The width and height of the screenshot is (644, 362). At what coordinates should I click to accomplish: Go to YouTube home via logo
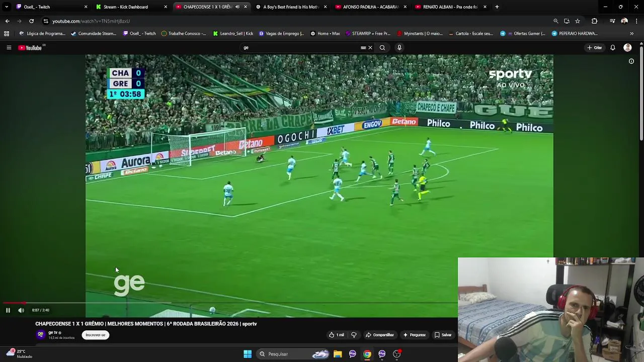pos(30,48)
